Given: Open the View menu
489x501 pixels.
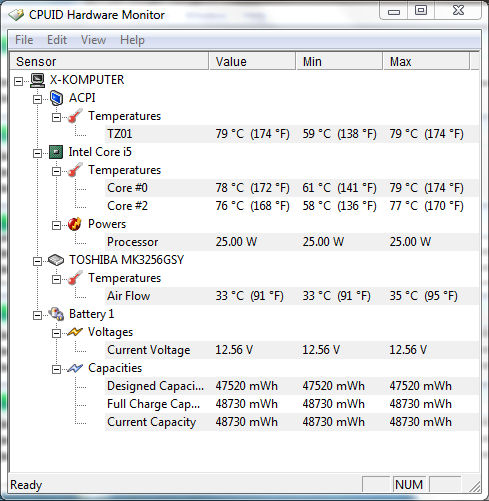Looking at the screenshot, I should (93, 40).
